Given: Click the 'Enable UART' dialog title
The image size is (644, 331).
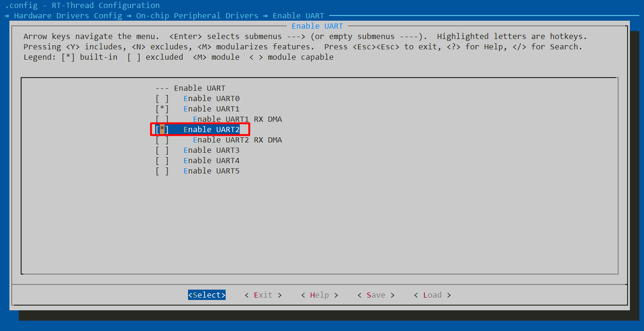Looking at the screenshot, I should [317, 26].
